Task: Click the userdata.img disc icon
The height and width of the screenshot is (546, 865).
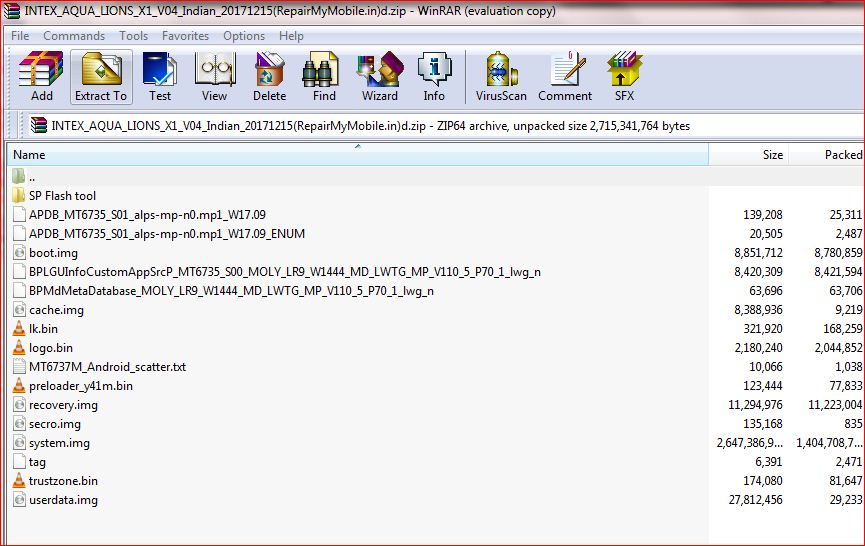Action: (x=19, y=500)
